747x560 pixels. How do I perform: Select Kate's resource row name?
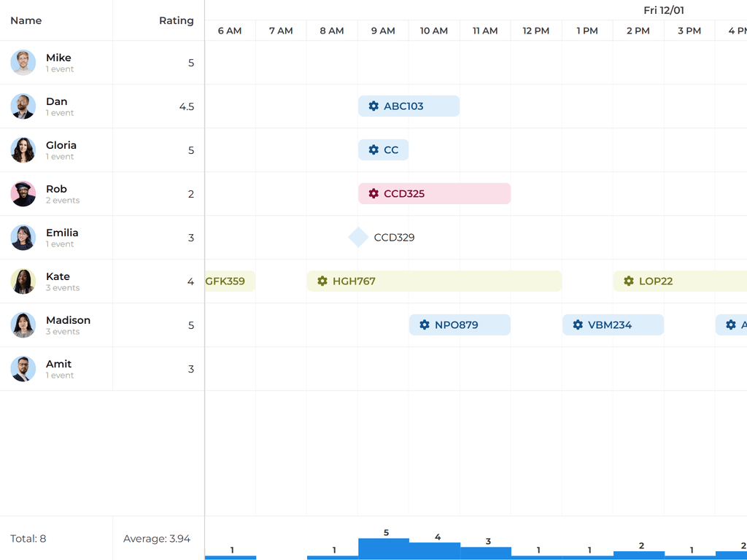pos(58,276)
